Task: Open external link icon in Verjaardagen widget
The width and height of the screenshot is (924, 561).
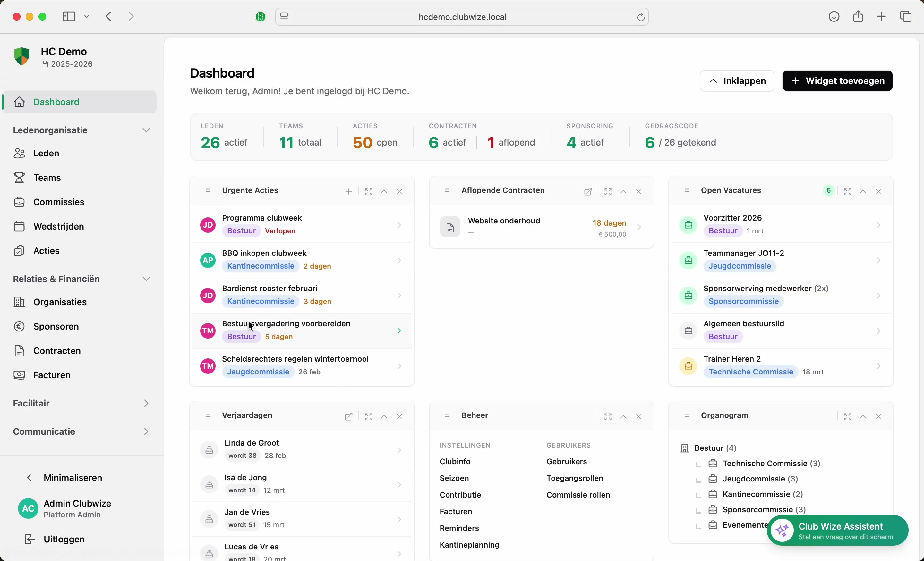Action: pos(348,417)
